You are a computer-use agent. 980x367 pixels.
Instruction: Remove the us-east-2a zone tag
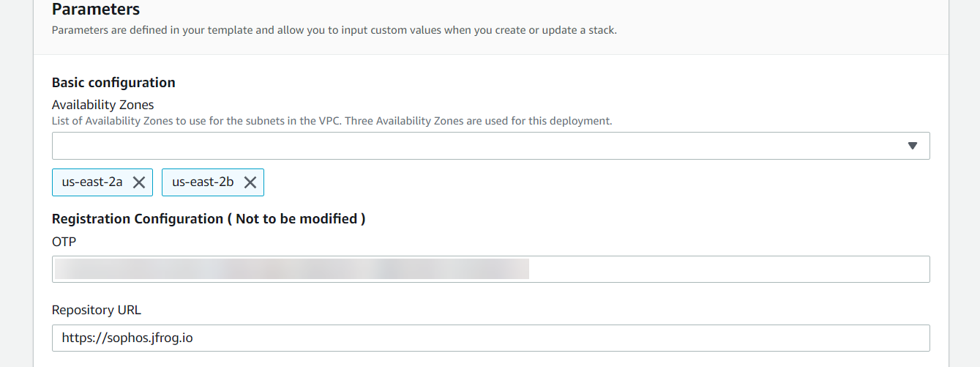[x=139, y=182]
